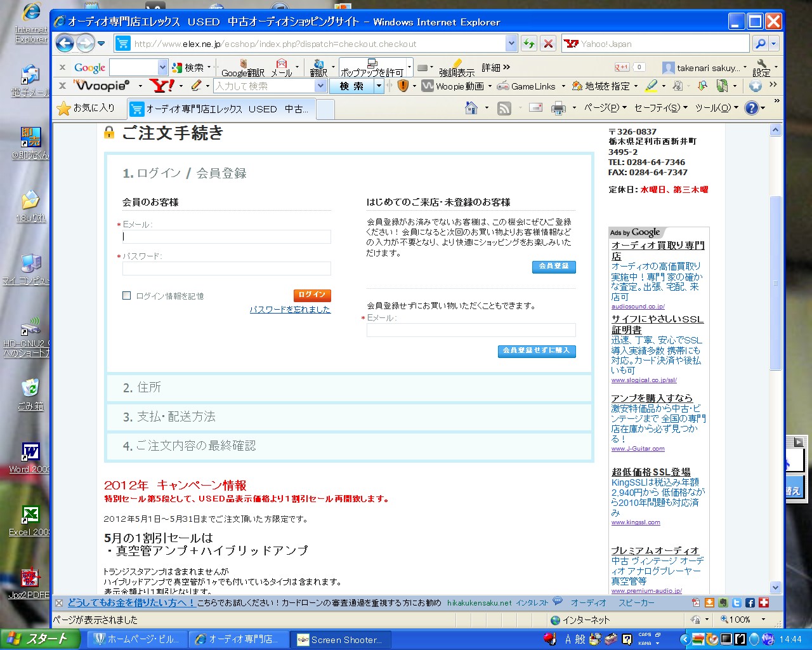Image resolution: width=812 pixels, height=650 pixels.
Task: Expand the 検索 button dropdown arrow
Action: [x=379, y=86]
